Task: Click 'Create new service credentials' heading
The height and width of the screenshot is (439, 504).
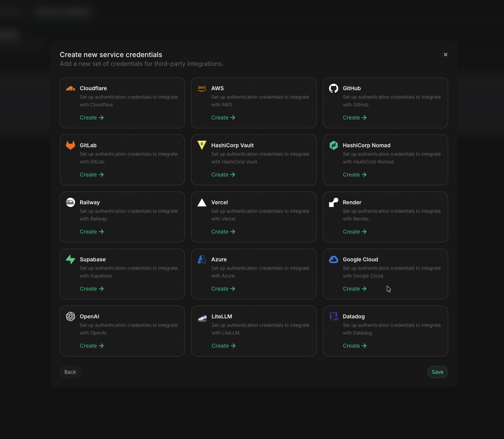Action: coord(111,55)
